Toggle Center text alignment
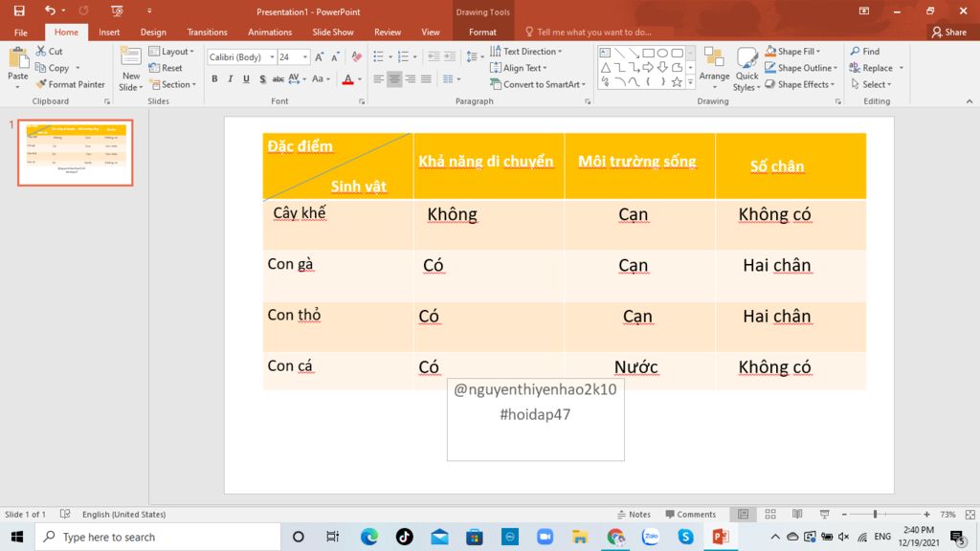The image size is (980, 551). tap(394, 79)
